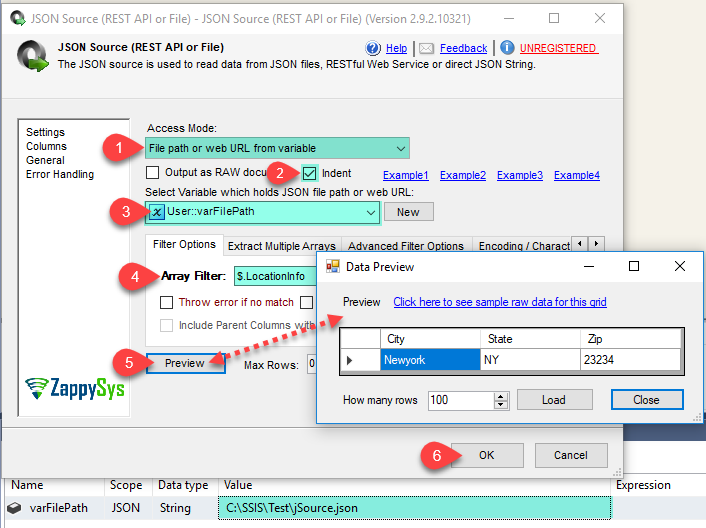706x528 pixels.
Task: Close the Data Preview window with X
Action: (680, 266)
